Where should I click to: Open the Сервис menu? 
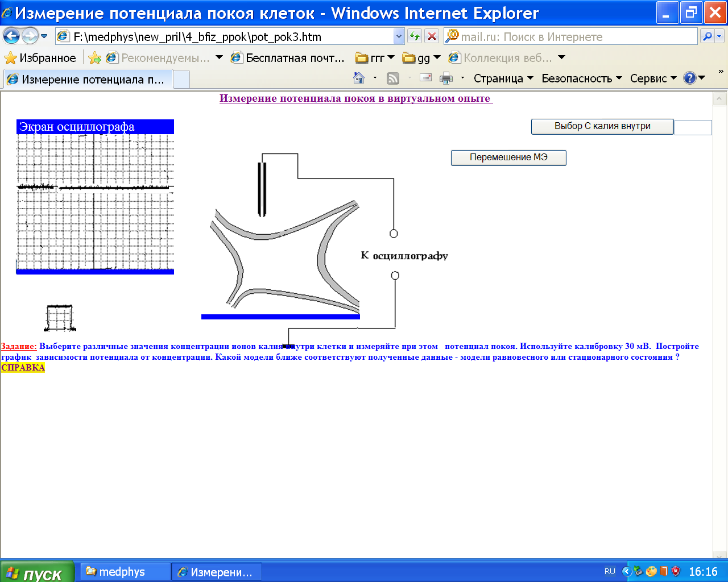pos(653,78)
